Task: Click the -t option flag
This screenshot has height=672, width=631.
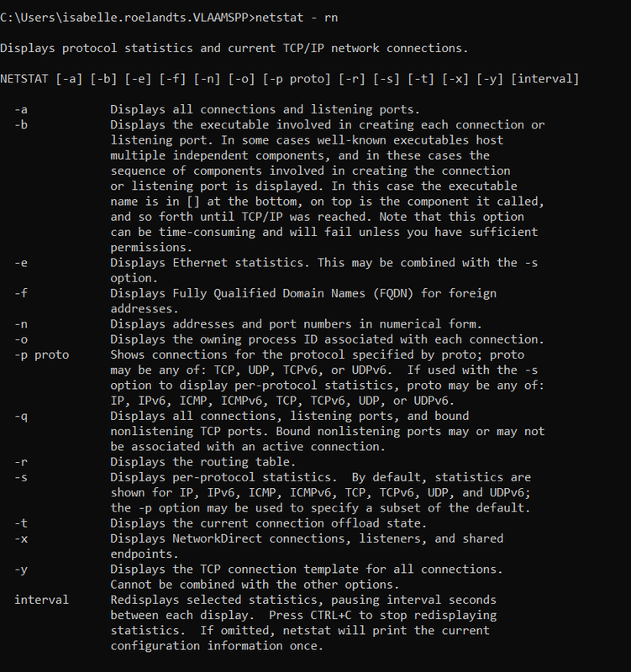Action: 21,523
